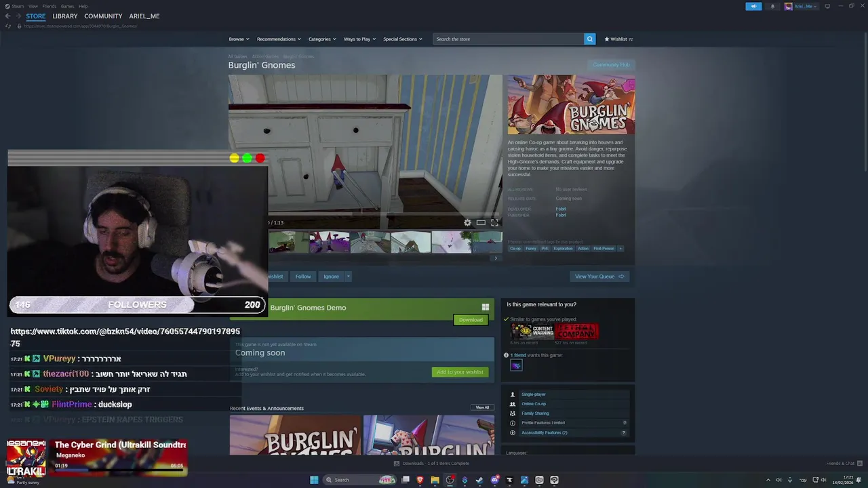Image resolution: width=868 pixels, height=488 pixels.
Task: Click the Co-op tag
Action: [x=515, y=248]
